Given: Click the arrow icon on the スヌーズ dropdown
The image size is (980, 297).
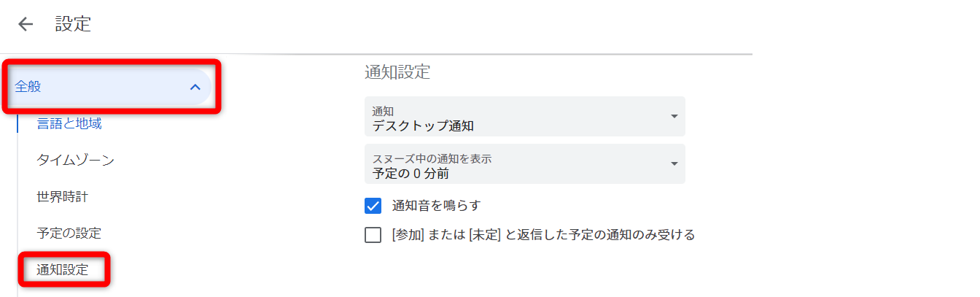Looking at the screenshot, I should click(674, 164).
